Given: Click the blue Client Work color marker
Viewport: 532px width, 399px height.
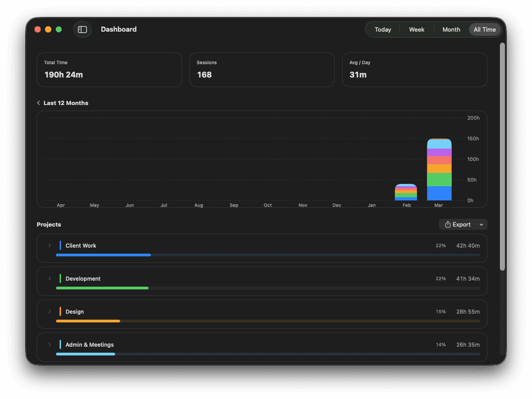Looking at the screenshot, I should 60,246.
